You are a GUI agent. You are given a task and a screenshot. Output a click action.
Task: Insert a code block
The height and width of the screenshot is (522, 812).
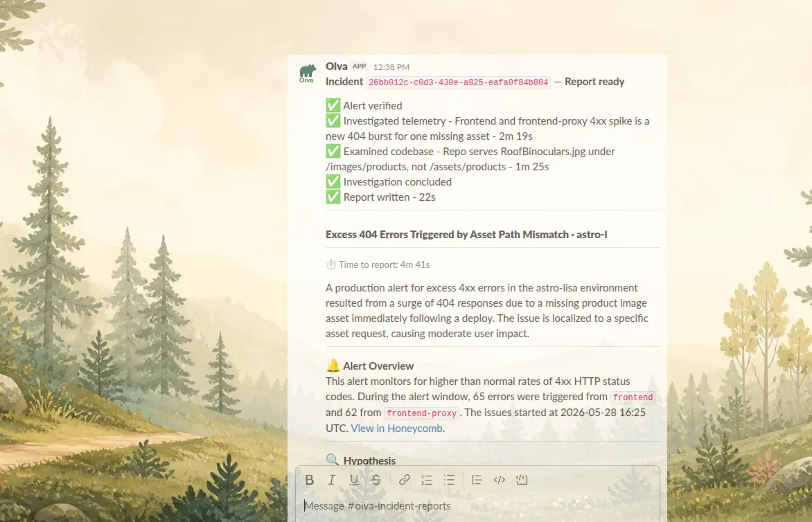tap(522, 480)
